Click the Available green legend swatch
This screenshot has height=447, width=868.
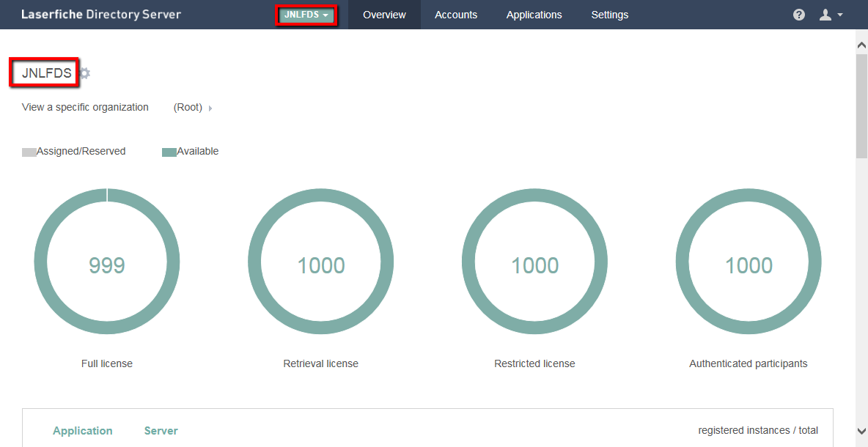[169, 152]
